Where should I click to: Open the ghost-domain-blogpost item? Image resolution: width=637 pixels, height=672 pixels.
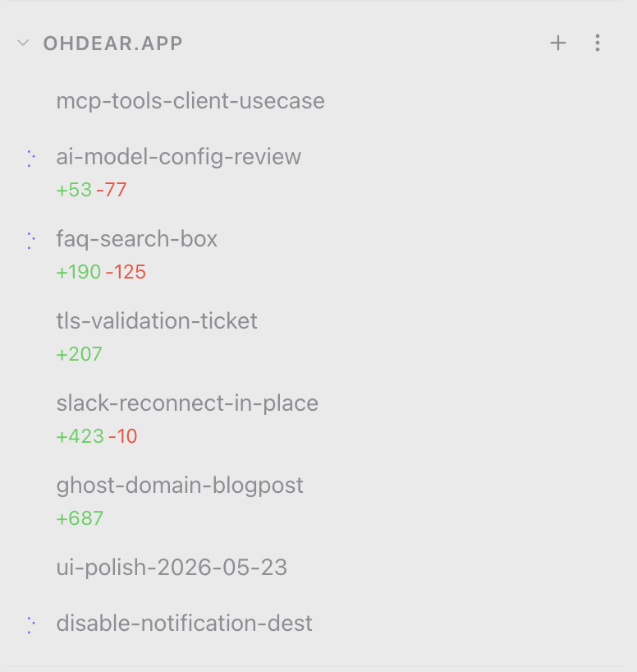(x=180, y=486)
